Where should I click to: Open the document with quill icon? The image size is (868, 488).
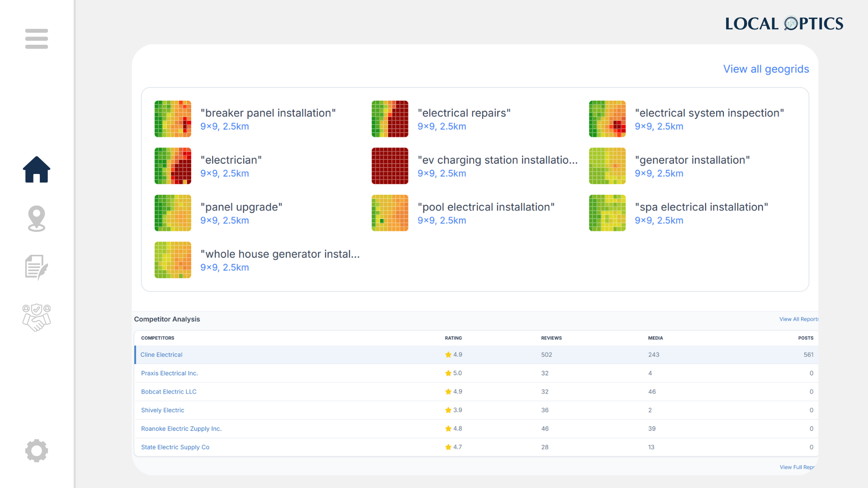pyautogui.click(x=37, y=267)
